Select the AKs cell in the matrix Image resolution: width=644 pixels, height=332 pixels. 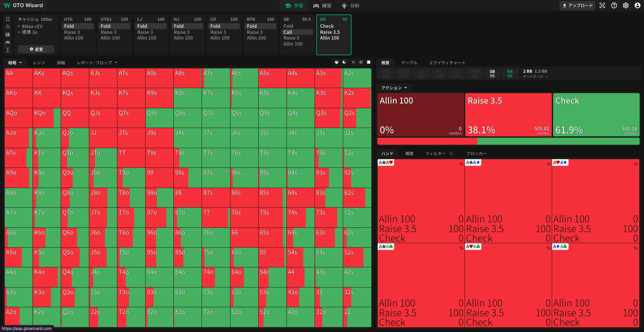point(47,78)
